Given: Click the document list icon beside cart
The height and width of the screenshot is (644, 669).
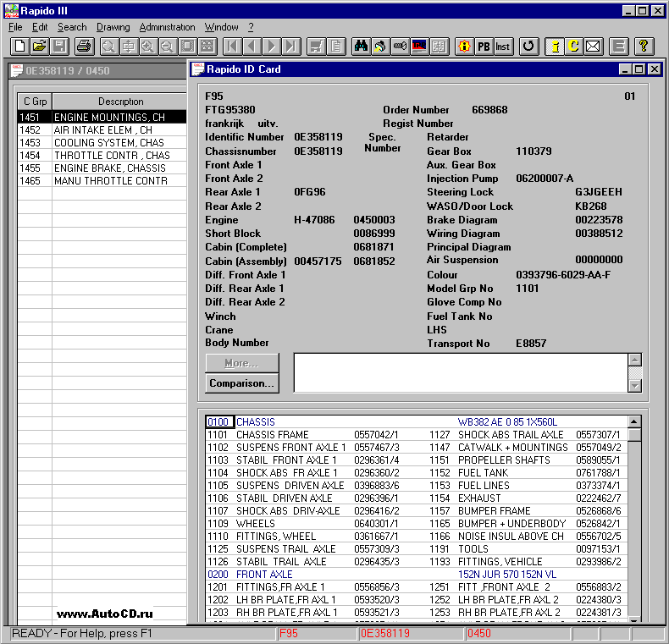Looking at the screenshot, I should [336, 46].
